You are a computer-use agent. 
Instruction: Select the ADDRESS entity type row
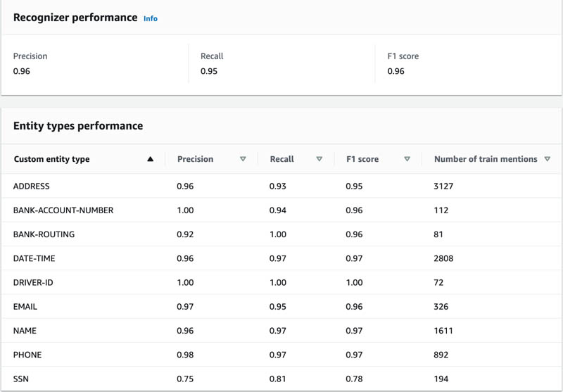(x=281, y=186)
